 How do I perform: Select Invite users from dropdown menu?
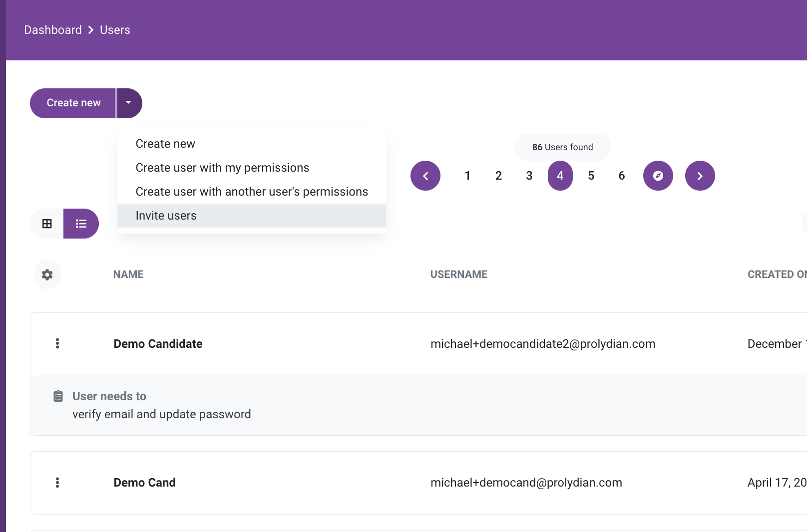(x=252, y=216)
